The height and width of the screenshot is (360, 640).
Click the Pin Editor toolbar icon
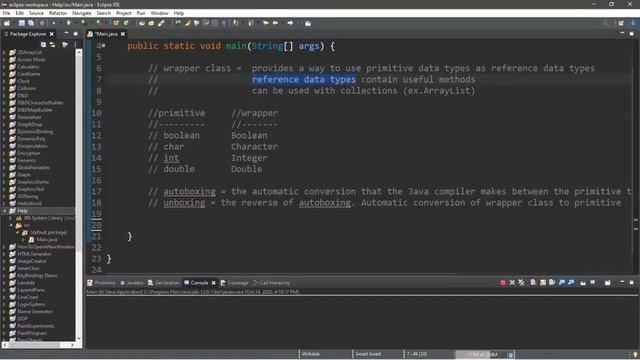click(308, 23)
